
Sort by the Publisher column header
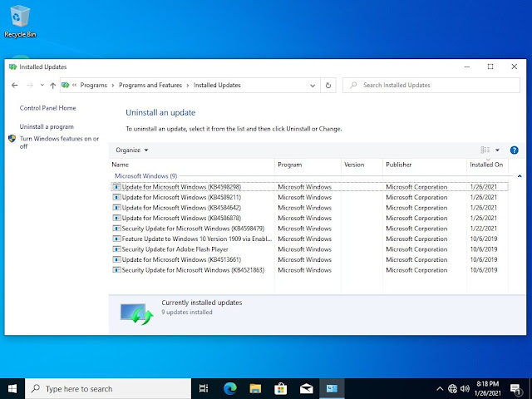tap(425, 165)
